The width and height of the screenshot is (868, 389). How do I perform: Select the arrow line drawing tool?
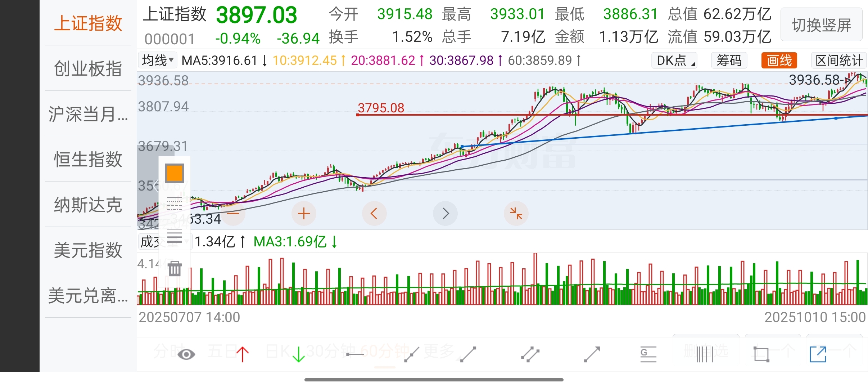592,354
